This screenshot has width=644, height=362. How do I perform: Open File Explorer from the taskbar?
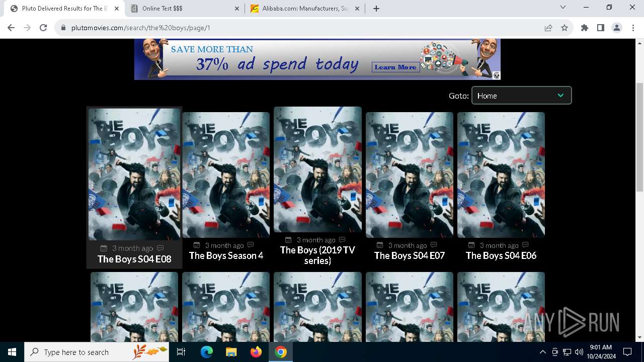(x=231, y=352)
